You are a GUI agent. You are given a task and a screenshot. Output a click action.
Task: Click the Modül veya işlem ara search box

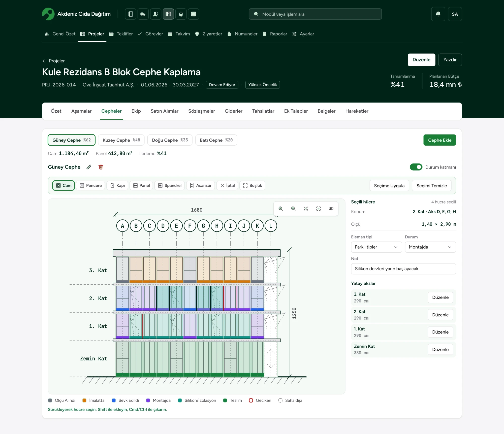click(x=315, y=14)
